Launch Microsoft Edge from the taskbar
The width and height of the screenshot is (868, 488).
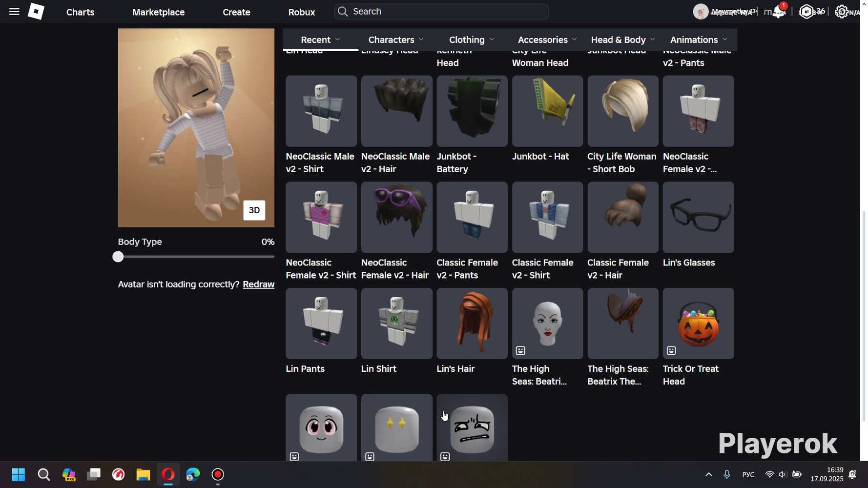pyautogui.click(x=193, y=475)
